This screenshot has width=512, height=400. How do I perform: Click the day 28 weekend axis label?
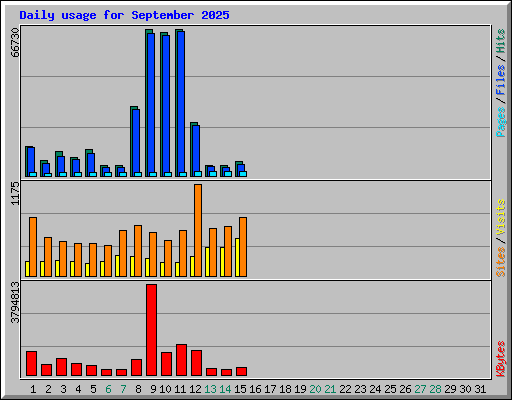point(435,389)
